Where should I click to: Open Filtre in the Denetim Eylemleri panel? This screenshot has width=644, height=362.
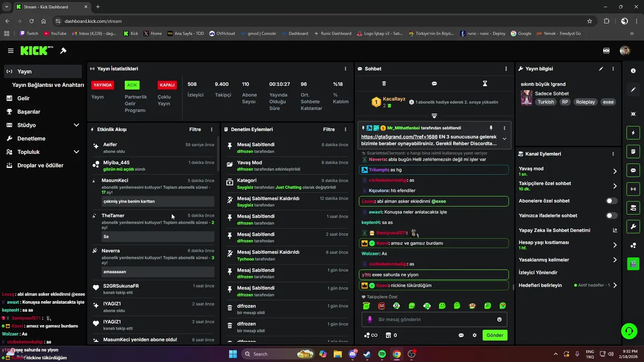click(x=329, y=129)
